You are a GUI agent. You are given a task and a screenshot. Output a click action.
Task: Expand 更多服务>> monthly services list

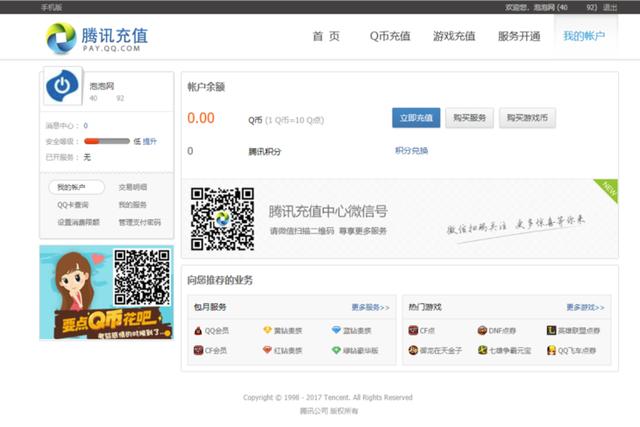tap(370, 307)
